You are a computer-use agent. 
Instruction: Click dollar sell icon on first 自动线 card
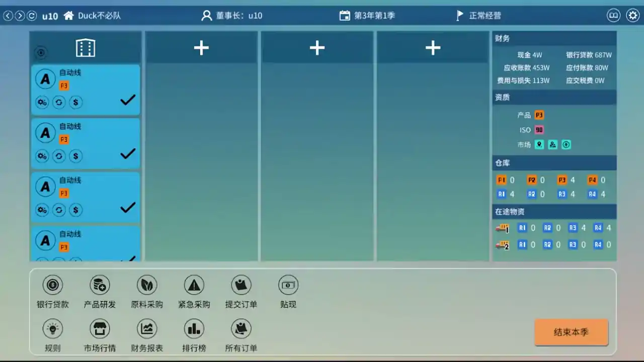pos(75,103)
